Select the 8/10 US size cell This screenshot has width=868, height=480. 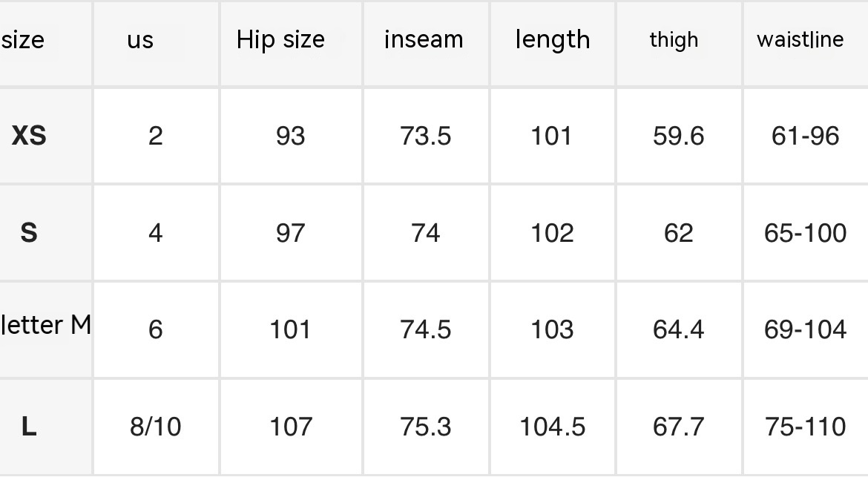tap(156, 427)
